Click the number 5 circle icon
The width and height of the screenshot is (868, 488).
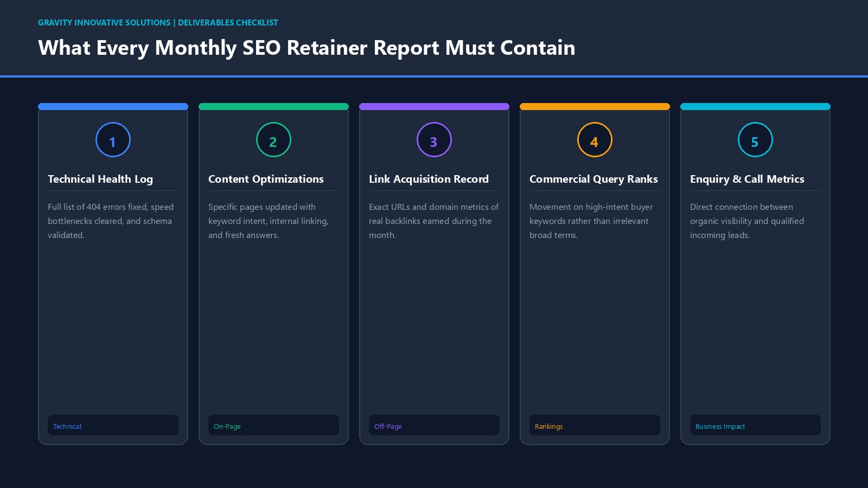click(x=755, y=140)
